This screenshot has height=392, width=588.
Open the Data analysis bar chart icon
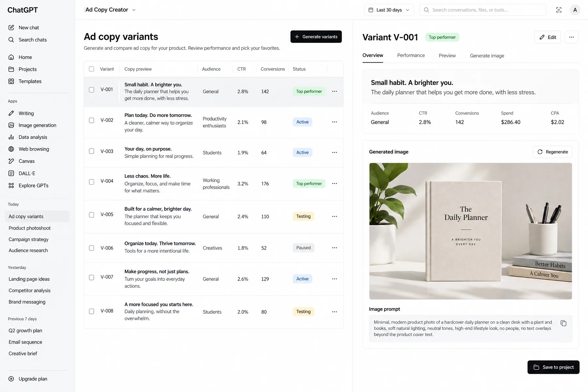point(11,137)
